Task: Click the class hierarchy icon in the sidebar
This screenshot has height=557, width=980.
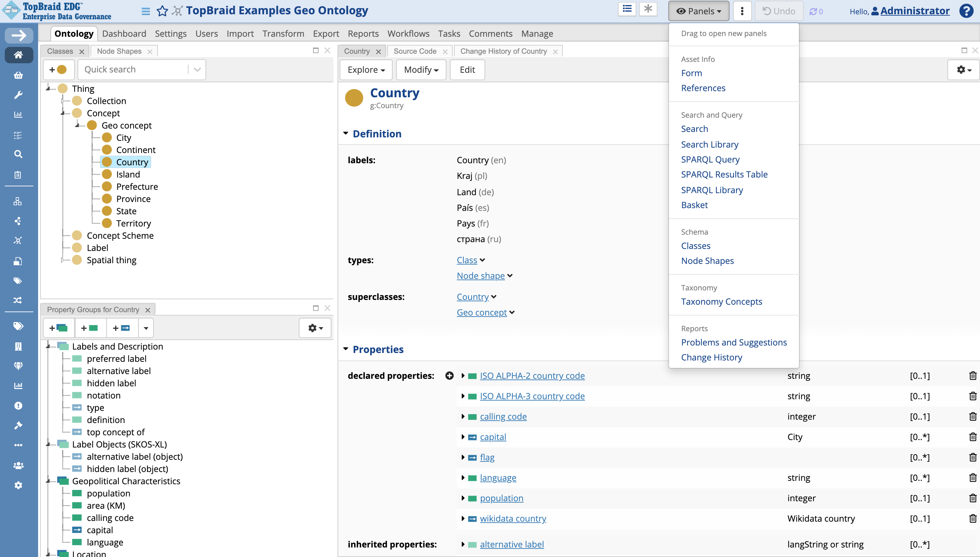Action: pos(18,202)
